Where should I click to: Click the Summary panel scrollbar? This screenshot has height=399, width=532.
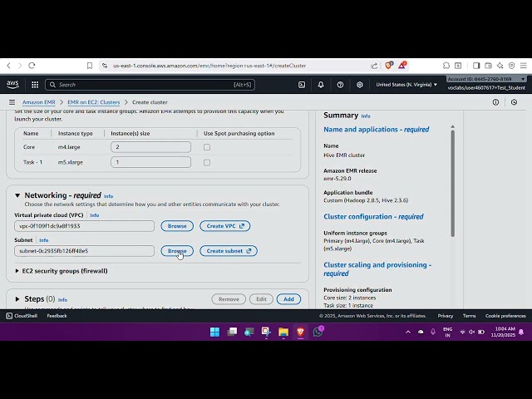pyautogui.click(x=452, y=183)
